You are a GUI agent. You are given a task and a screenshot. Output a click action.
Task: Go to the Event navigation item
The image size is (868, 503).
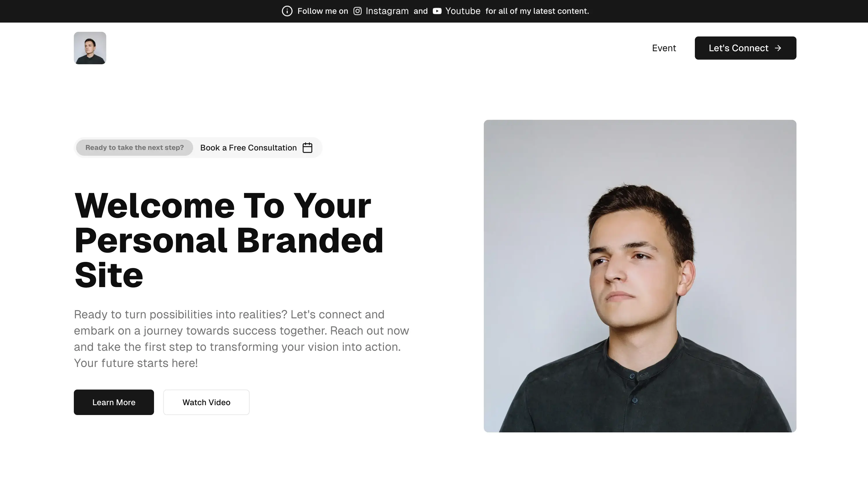664,48
